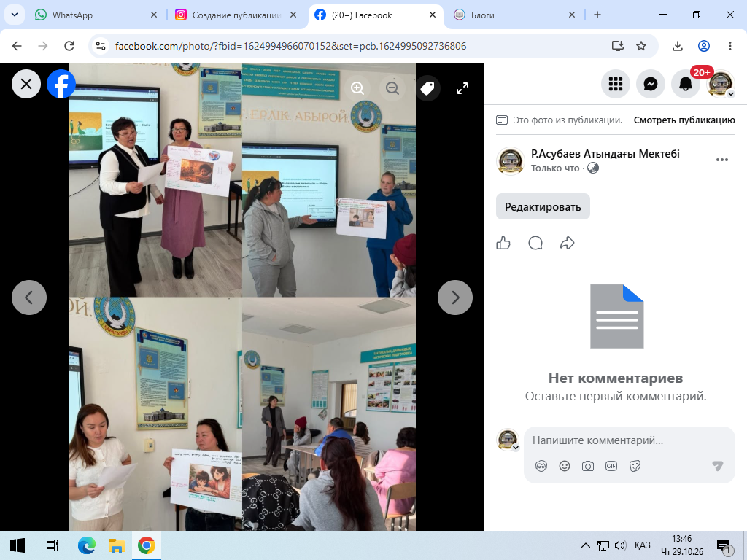The width and height of the screenshot is (747, 560).
Task: Send comment with arrow icon
Action: tap(718, 466)
